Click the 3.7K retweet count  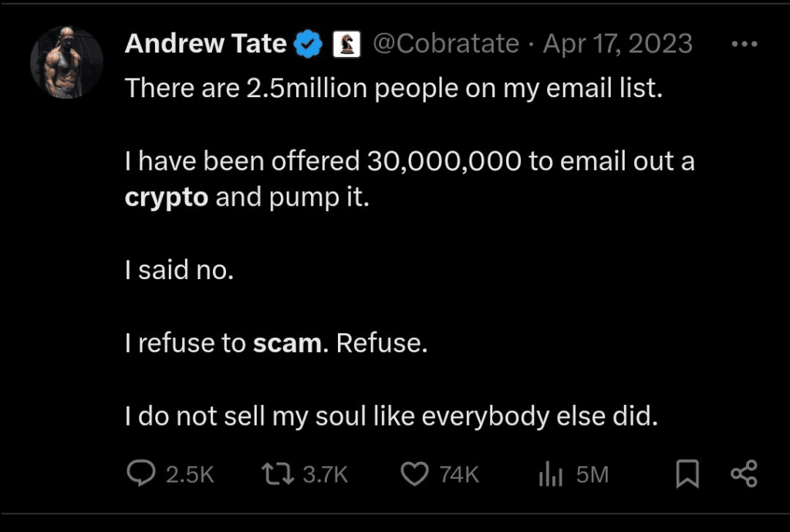(325, 474)
